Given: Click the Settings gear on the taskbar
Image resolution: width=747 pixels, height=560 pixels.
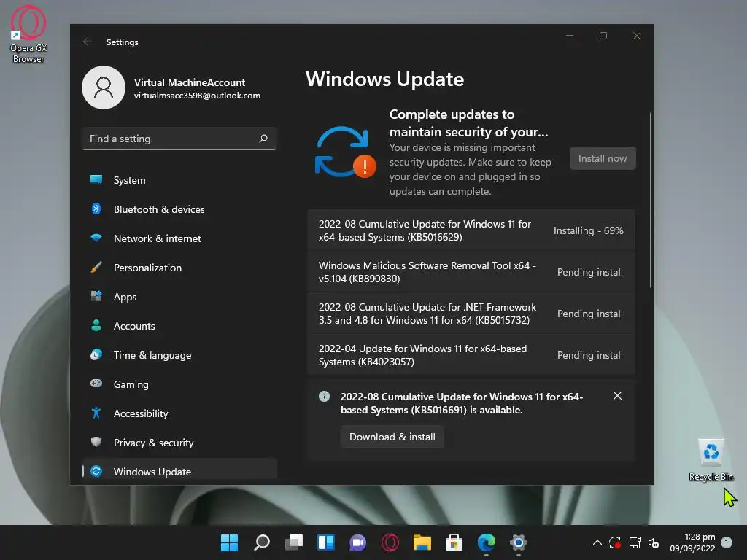Looking at the screenshot, I should [x=519, y=542].
